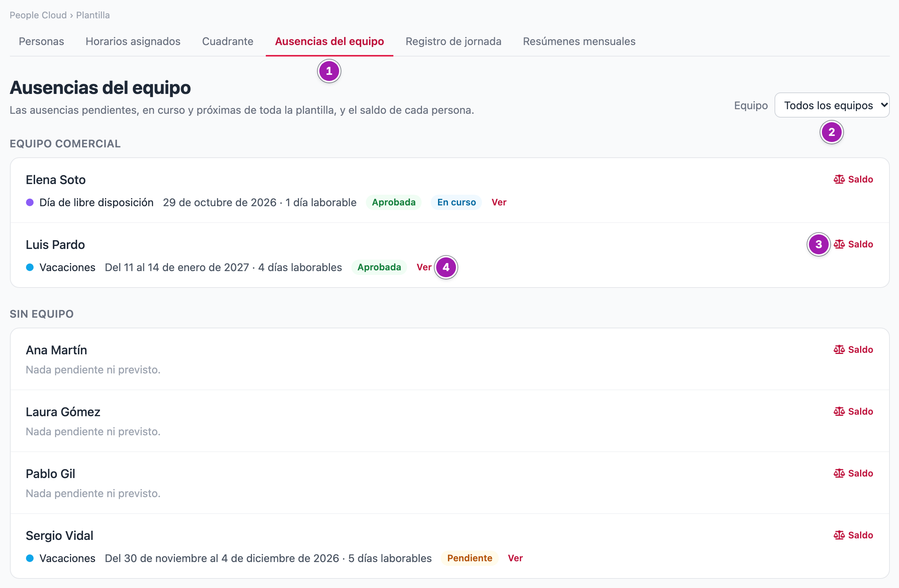Screen dimensions: 899x588
Task: Click the name 'Sergio Vidal'
Action: 60,536
